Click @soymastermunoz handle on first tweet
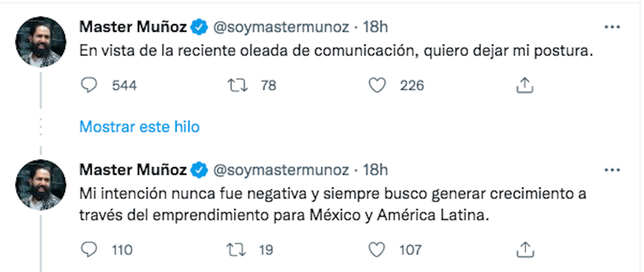This screenshot has width=644, height=272. [281, 26]
